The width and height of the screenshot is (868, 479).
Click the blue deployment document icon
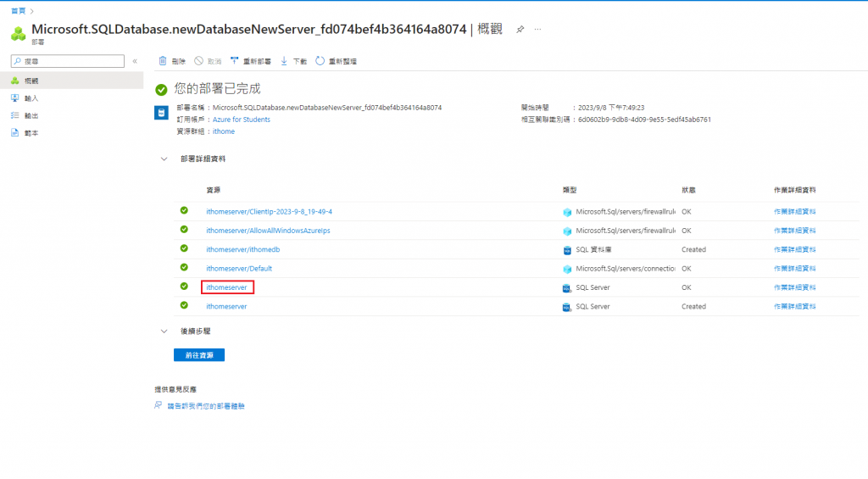(x=161, y=113)
